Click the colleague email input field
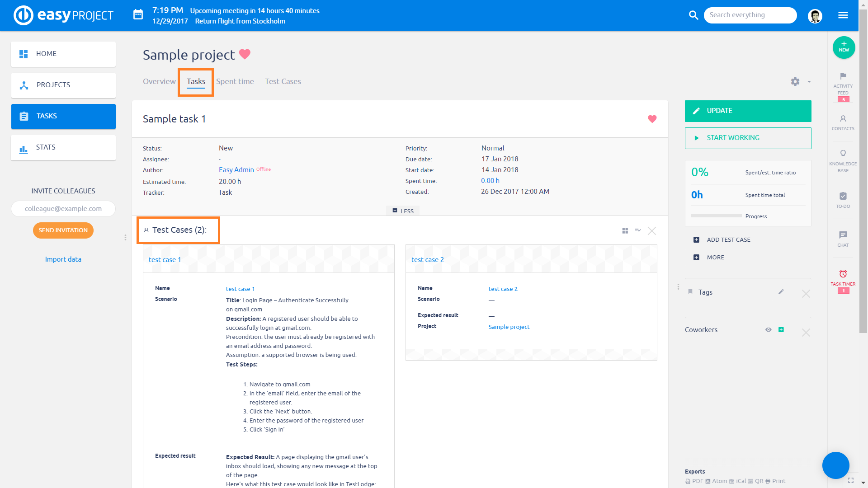Image resolution: width=868 pixels, height=488 pixels. (x=63, y=209)
